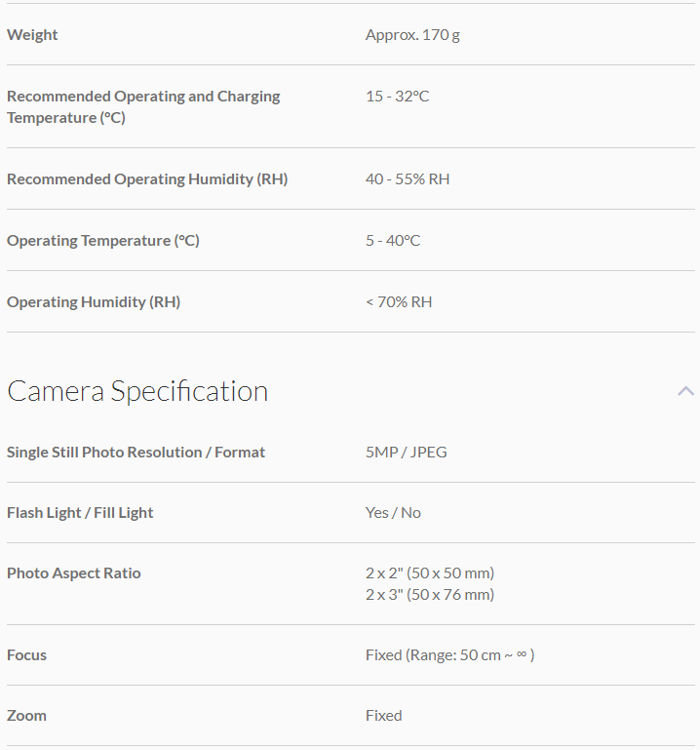Select the Yes / No value
Screen dimensions: 700x750
click(x=393, y=513)
